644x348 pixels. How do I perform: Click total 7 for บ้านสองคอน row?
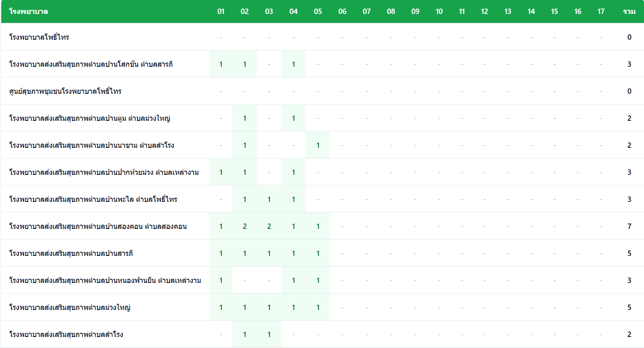tap(629, 226)
